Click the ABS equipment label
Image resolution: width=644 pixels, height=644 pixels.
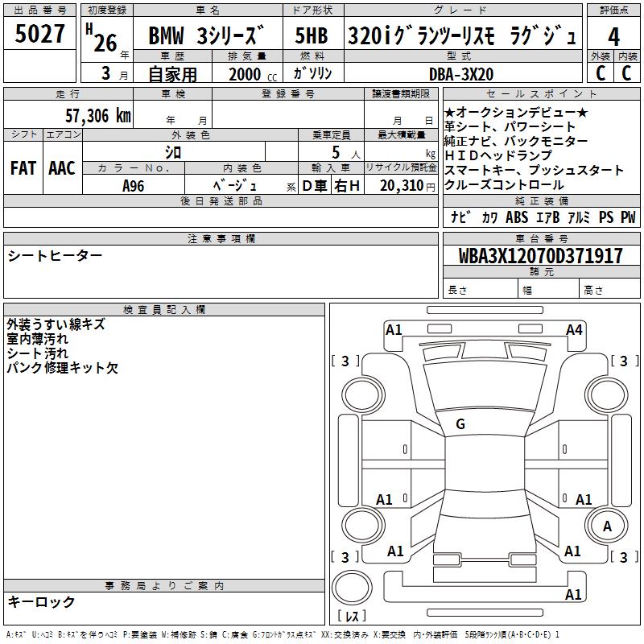(517, 217)
